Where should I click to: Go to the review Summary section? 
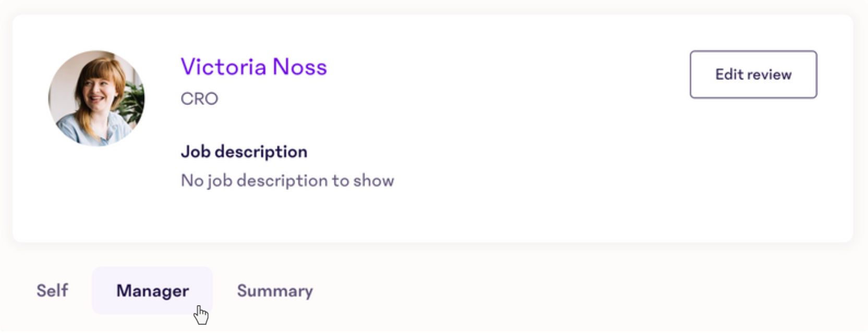coord(275,291)
